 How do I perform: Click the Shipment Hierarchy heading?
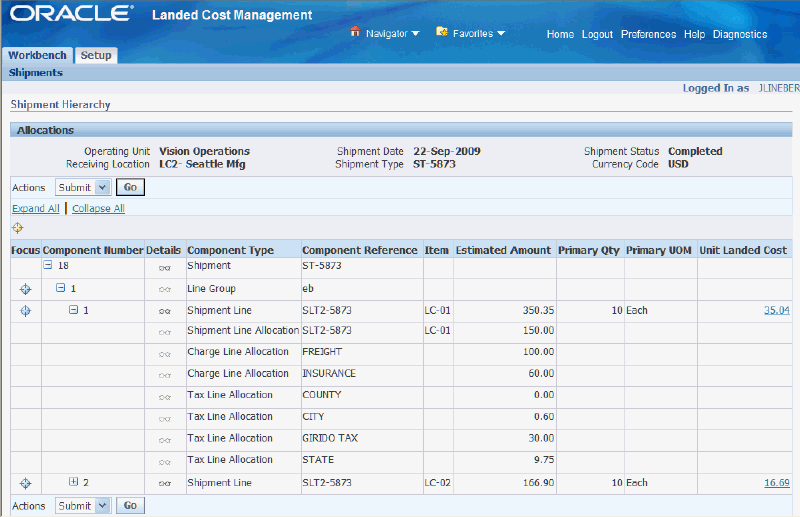point(60,105)
